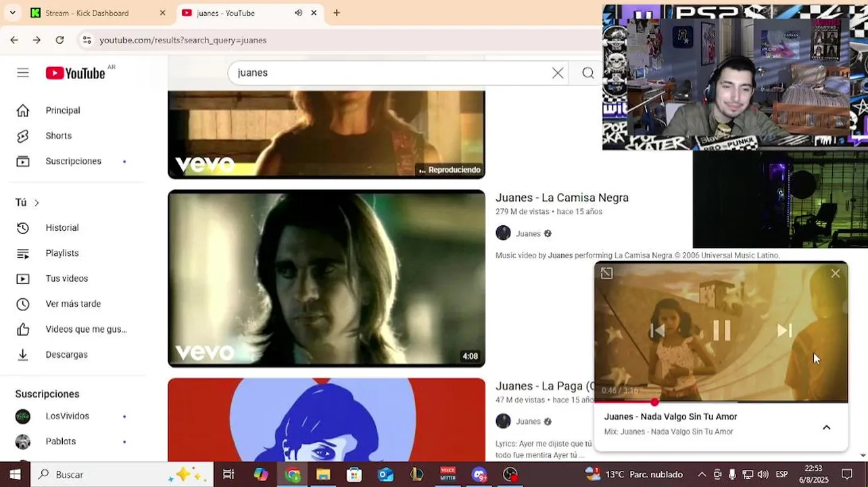Viewport: 868px width, 487px height.
Task: Click title Juanes - La Camisa Negra
Action: coord(562,198)
